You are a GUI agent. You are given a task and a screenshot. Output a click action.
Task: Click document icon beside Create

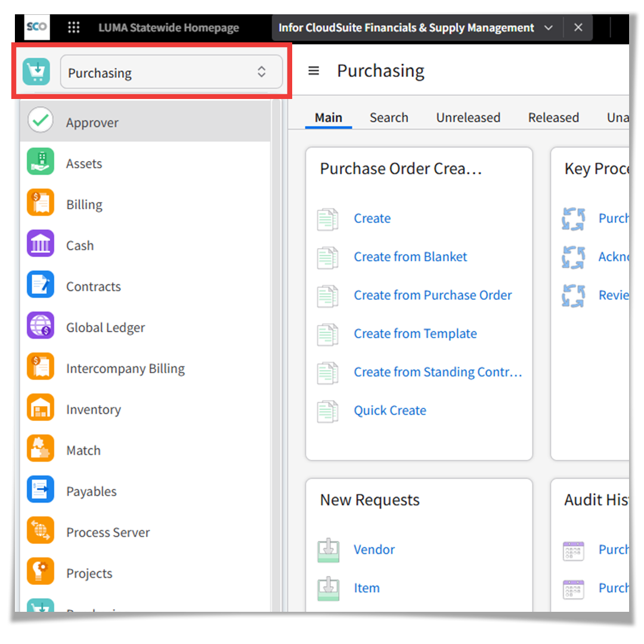click(328, 219)
